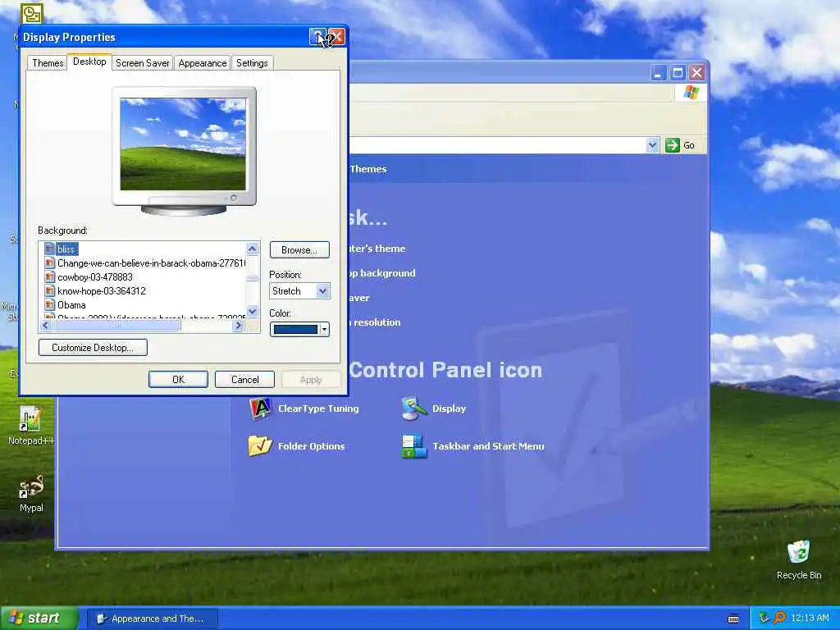Click the Browse... button
The height and width of the screenshot is (630, 840).
coord(299,249)
